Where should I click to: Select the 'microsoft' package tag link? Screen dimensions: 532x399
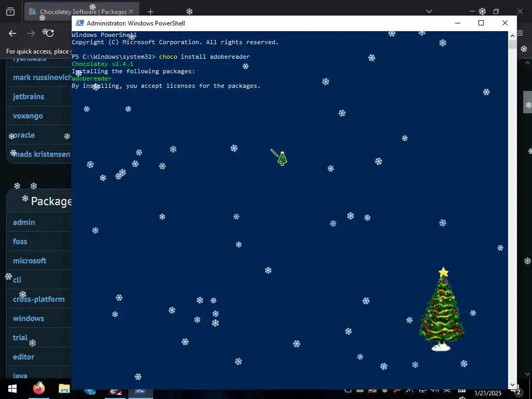[x=30, y=261]
